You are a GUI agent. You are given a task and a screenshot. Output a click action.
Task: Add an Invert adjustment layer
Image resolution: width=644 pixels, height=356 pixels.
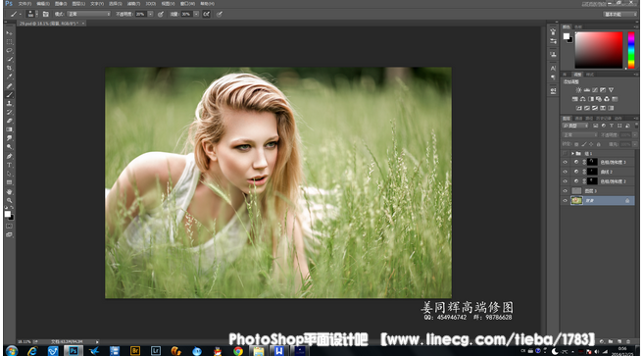coord(578,108)
